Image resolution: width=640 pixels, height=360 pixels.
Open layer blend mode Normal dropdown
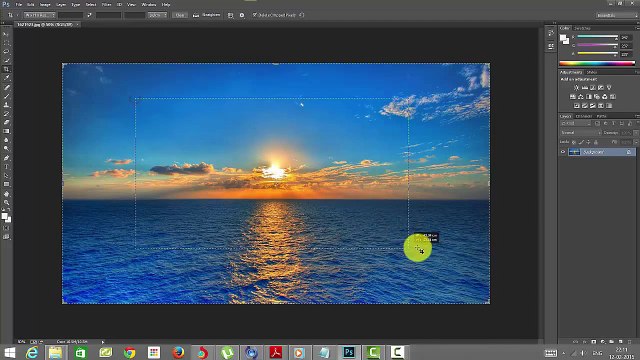[x=580, y=133]
